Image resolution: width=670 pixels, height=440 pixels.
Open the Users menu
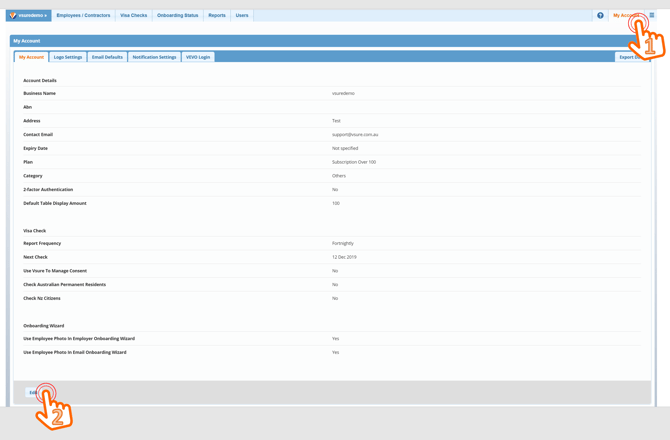click(242, 16)
